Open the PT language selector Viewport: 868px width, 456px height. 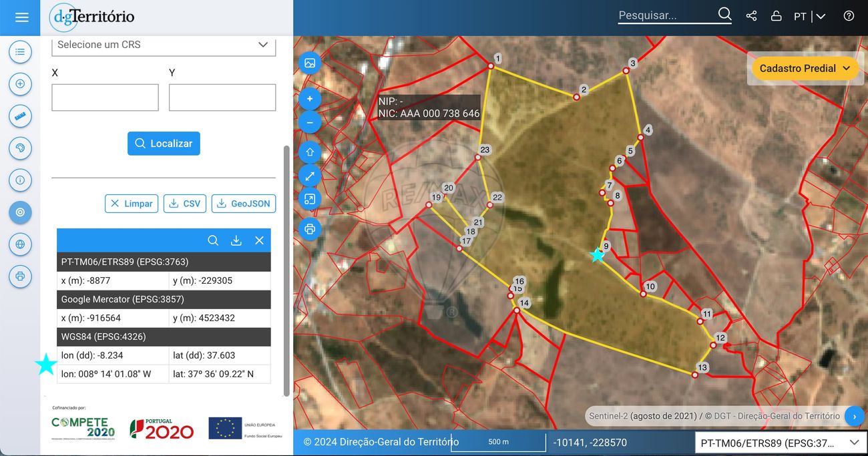(x=809, y=16)
